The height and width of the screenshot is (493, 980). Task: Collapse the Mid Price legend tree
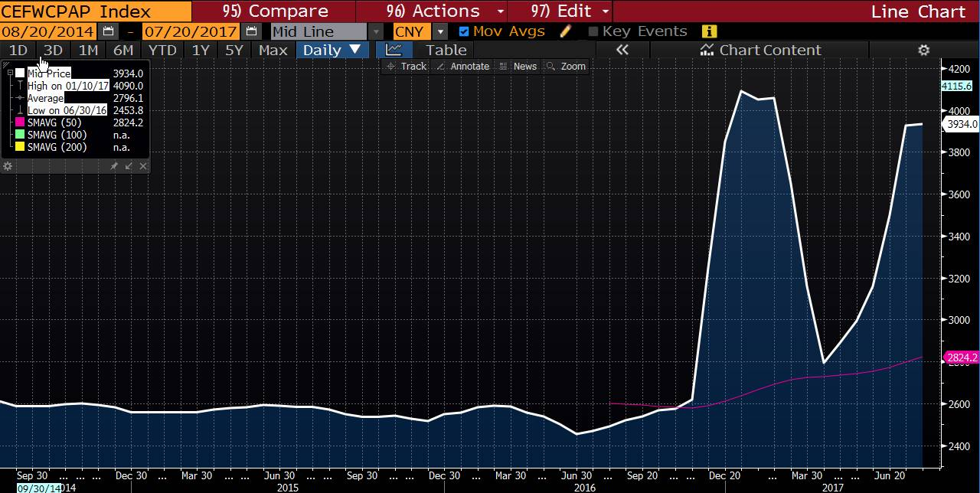[x=8, y=73]
